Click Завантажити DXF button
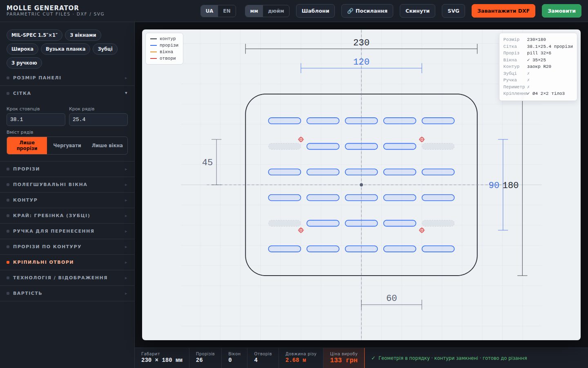 (x=503, y=11)
